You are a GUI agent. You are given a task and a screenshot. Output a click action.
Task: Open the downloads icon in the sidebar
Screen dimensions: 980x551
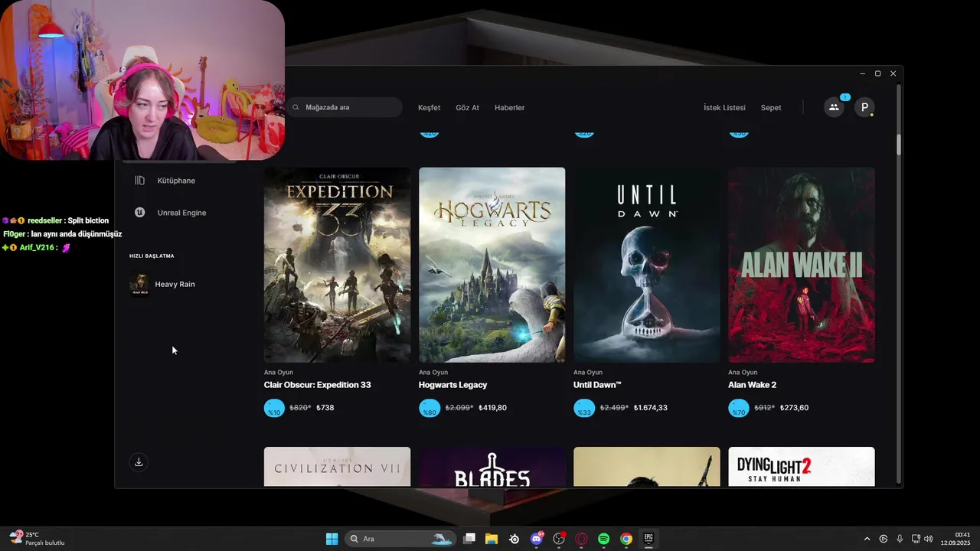139,462
